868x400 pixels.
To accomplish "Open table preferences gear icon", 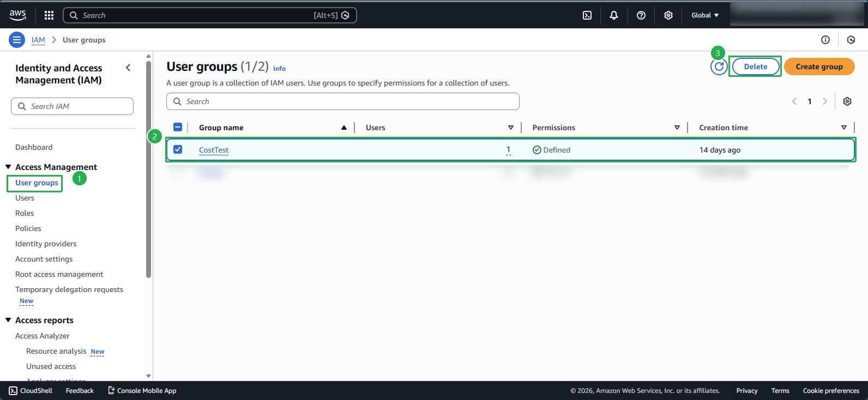I will coord(847,101).
